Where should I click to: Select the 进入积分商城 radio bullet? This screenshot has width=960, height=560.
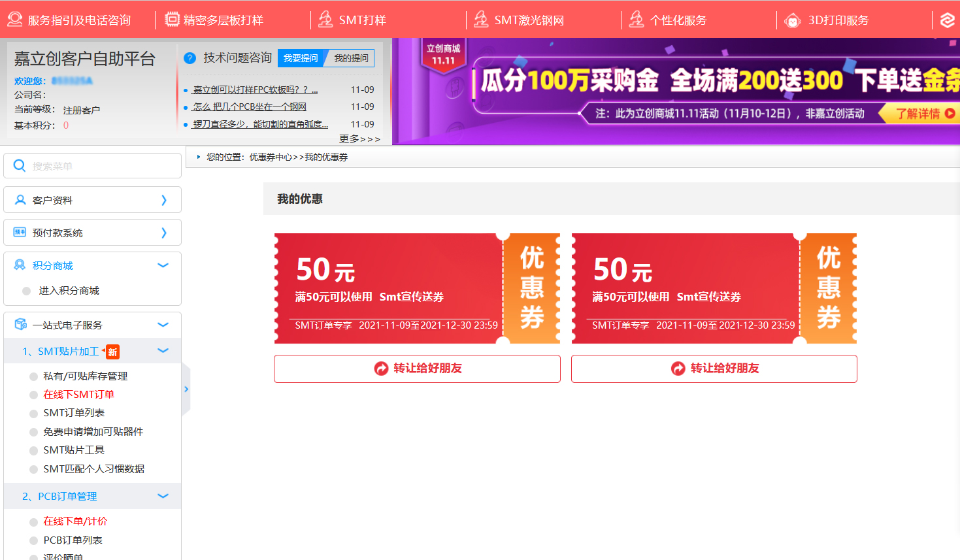point(26,291)
